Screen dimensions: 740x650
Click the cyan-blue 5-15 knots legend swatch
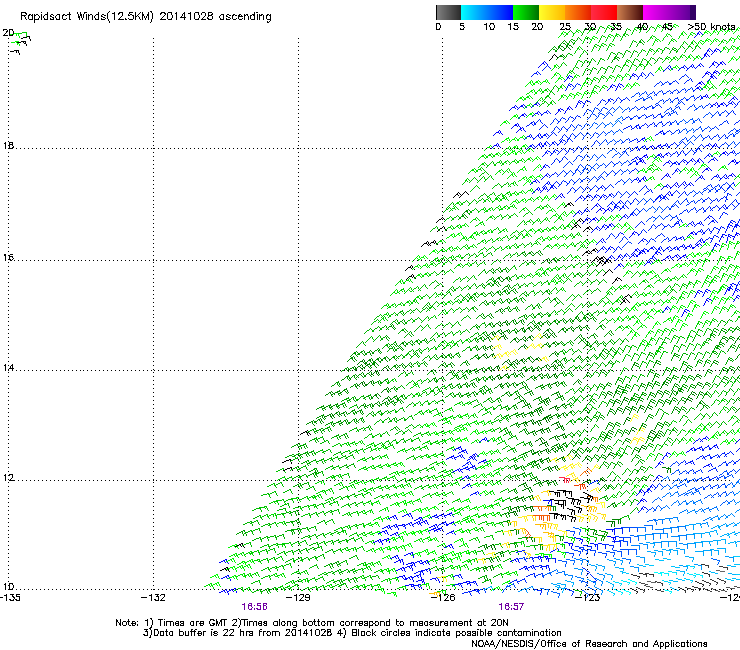[x=487, y=13]
